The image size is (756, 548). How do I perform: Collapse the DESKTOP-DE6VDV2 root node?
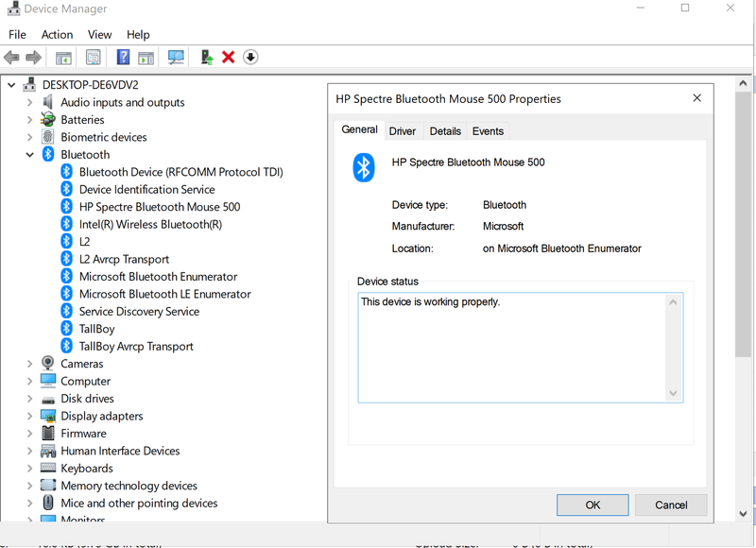tap(11, 85)
